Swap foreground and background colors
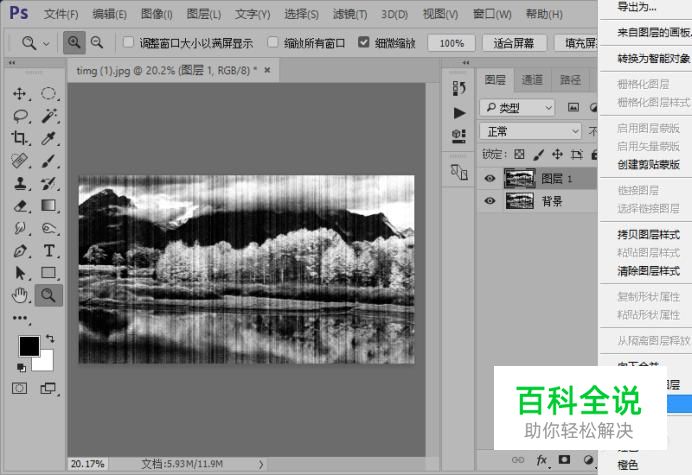 (50, 339)
